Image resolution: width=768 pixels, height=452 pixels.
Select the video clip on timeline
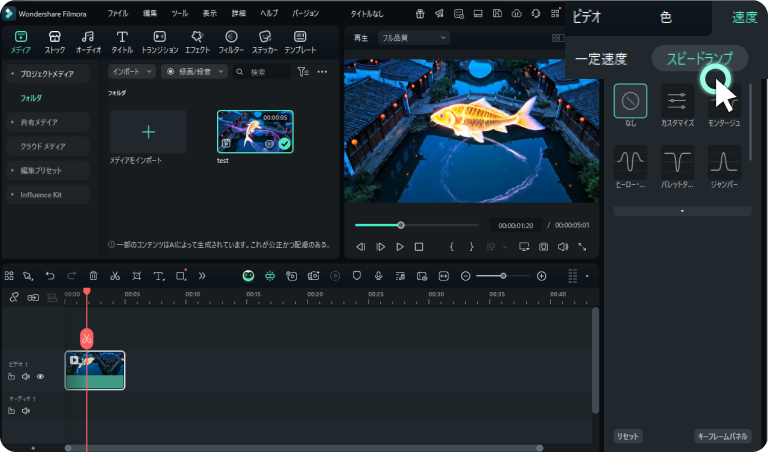[x=95, y=370]
